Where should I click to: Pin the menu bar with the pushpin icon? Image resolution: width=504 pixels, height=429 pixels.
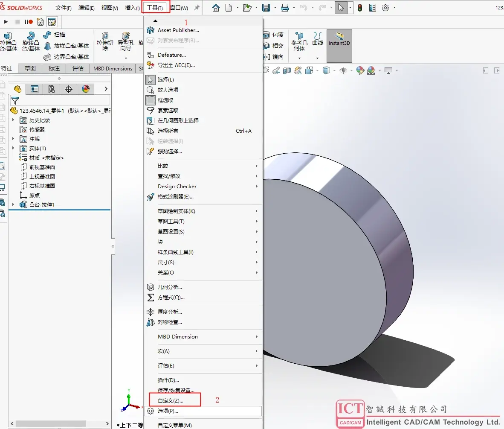[x=197, y=8]
